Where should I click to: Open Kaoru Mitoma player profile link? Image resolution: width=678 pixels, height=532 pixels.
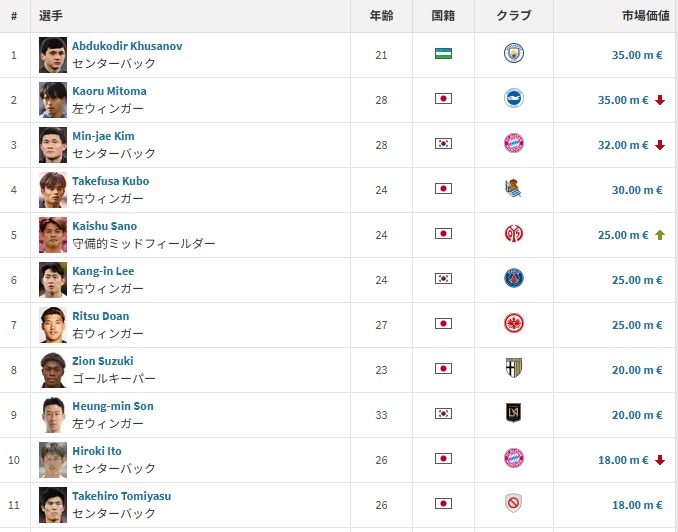(x=109, y=91)
